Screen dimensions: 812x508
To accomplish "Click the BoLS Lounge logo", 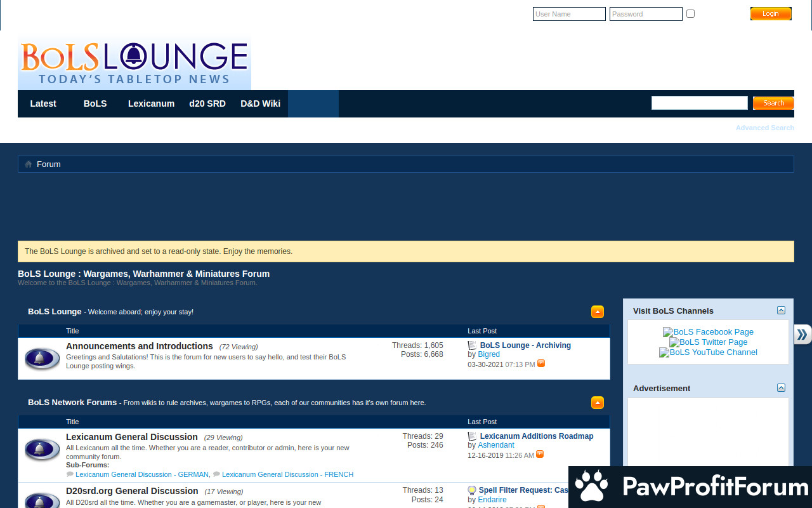I will click(134, 63).
